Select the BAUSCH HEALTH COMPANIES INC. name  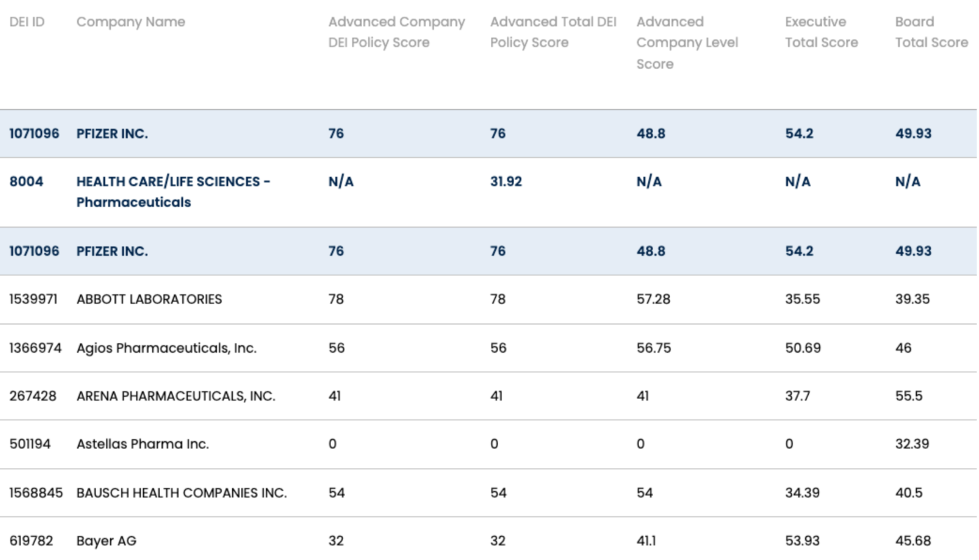point(182,493)
